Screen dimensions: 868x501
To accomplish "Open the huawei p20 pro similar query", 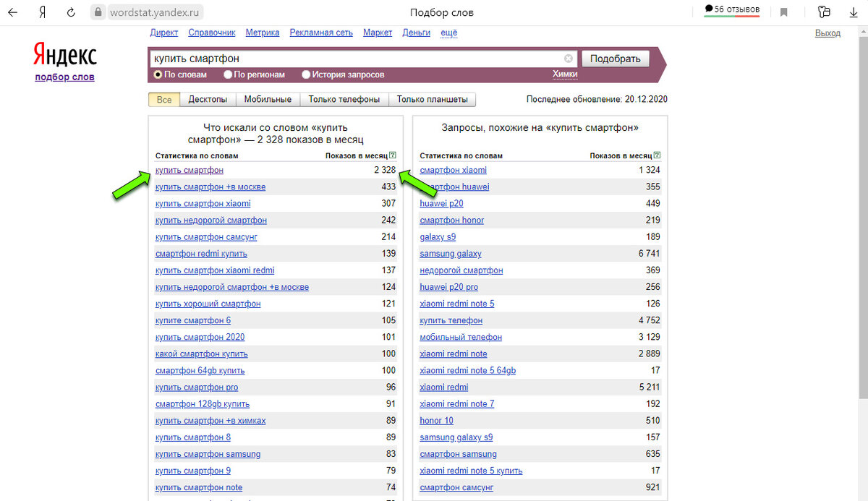I will (448, 287).
